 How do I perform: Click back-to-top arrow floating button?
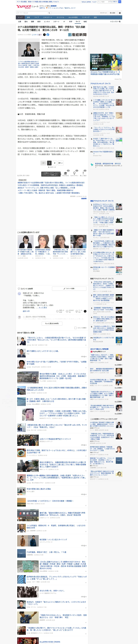134,398
